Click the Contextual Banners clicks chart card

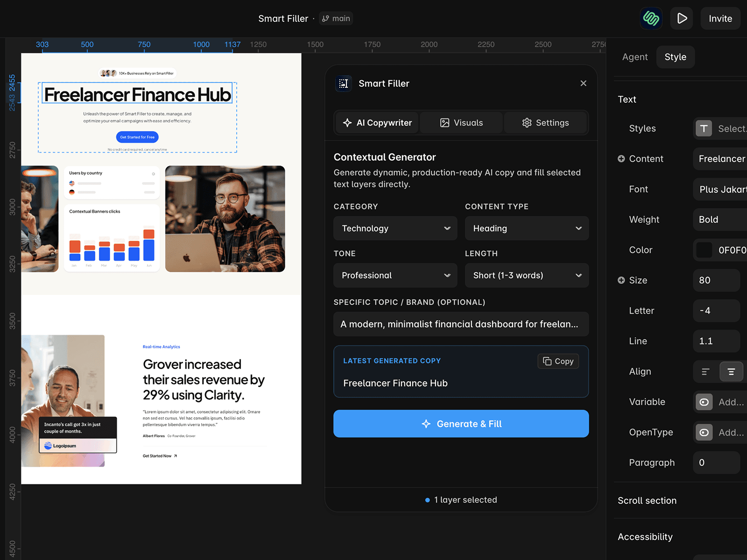(x=112, y=238)
